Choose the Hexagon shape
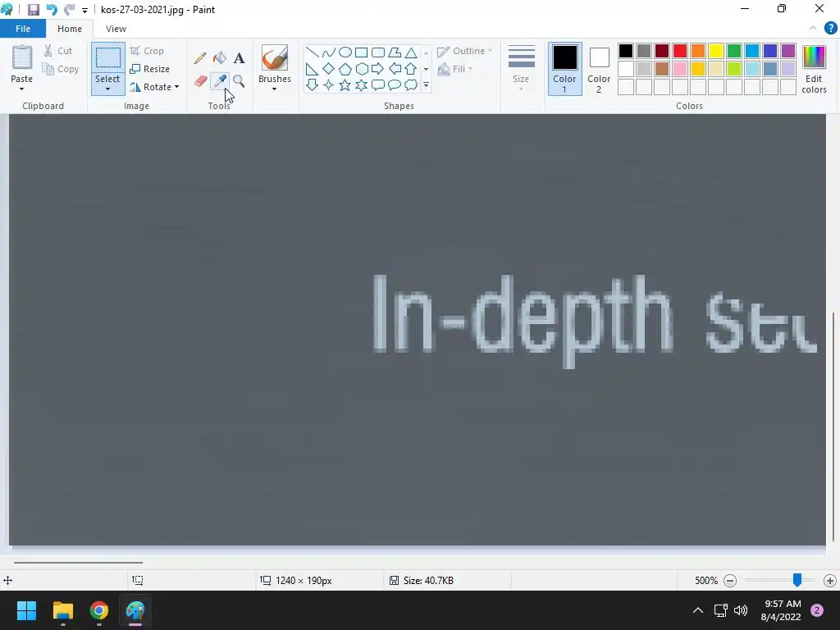 click(x=362, y=69)
